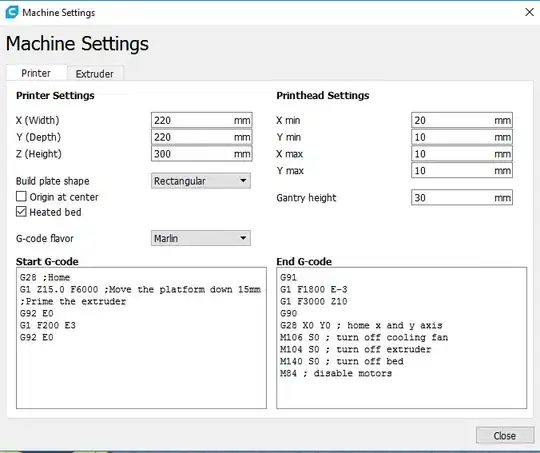Click inside the End G-code text area
Screen dimensions: 540x453
[402, 338]
